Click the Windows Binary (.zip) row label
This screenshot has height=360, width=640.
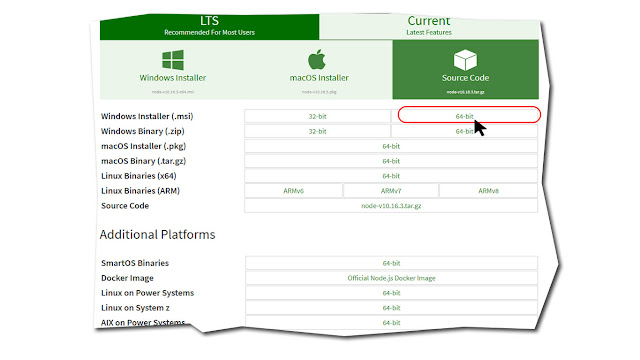(x=142, y=131)
